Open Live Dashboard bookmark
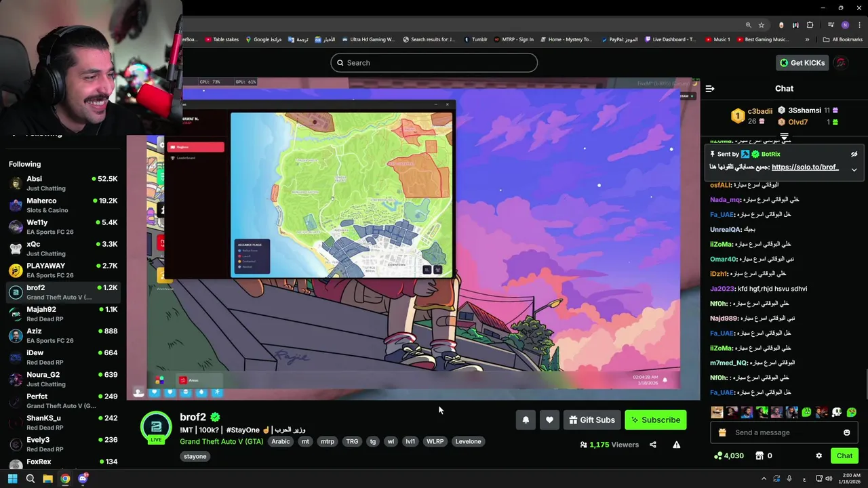Screen dimensions: 868x488 (x=670, y=39)
